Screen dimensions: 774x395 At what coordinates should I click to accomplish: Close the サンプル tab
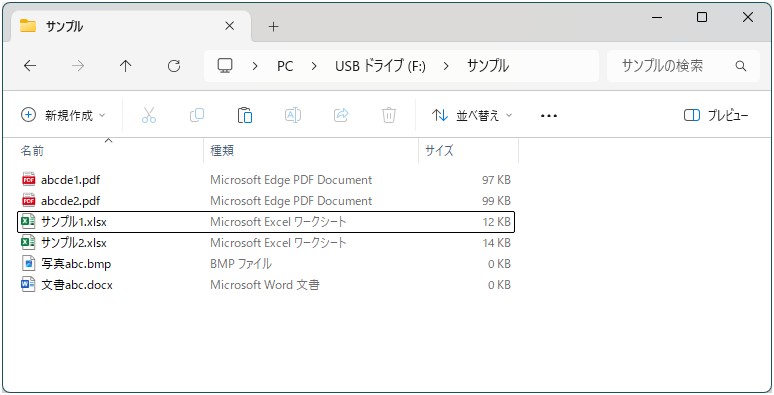[230, 26]
